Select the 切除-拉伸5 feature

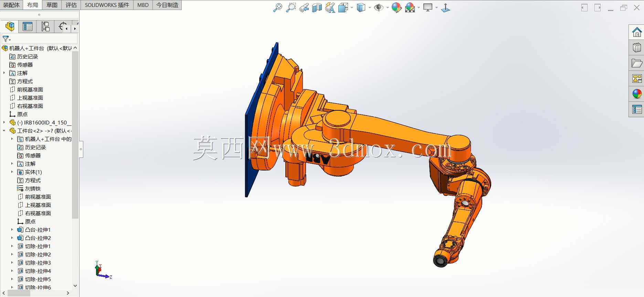point(34,279)
